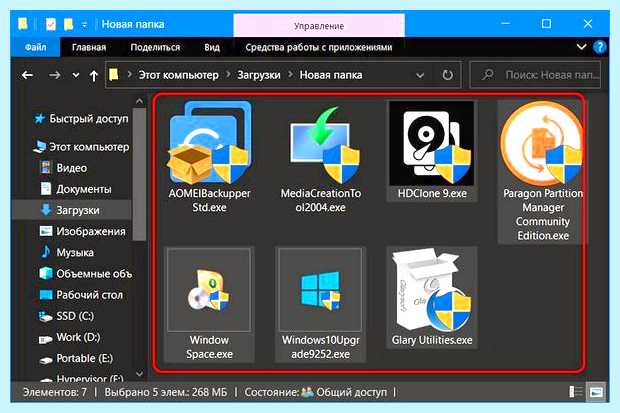Image resolution: width=620 pixels, height=413 pixels.
Task: Click the navigation pane scrollbar thumb
Action: [139, 174]
